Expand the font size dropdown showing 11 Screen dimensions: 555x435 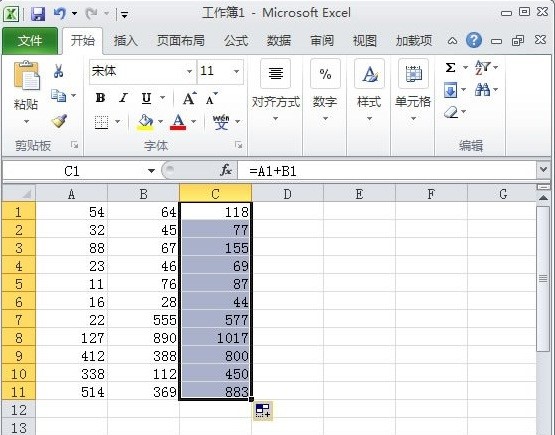236,71
